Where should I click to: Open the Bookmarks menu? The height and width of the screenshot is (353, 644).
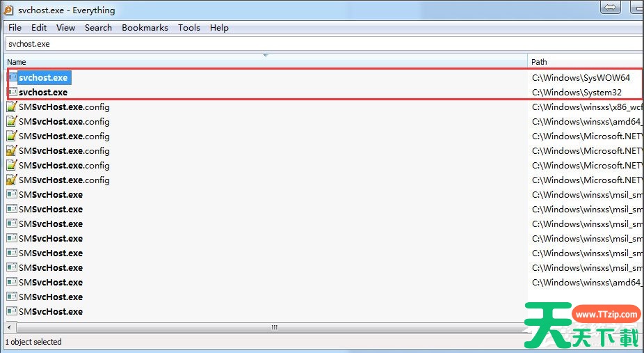pyautogui.click(x=145, y=28)
